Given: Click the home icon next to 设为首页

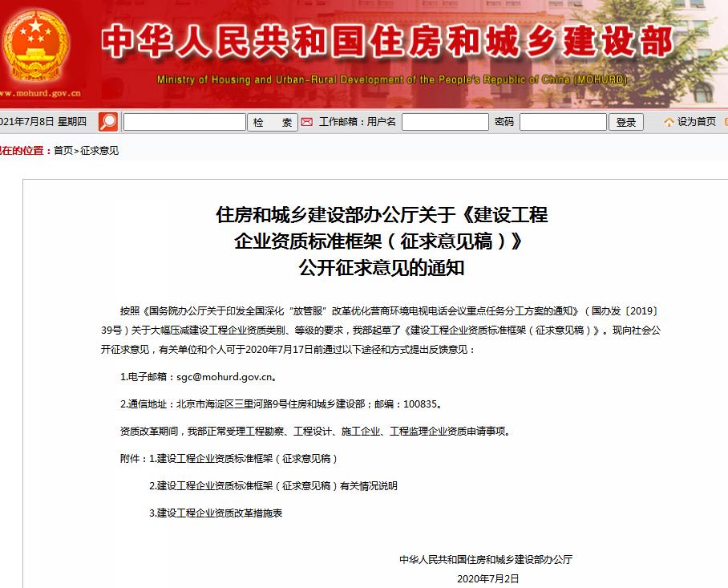Looking at the screenshot, I should tap(668, 121).
